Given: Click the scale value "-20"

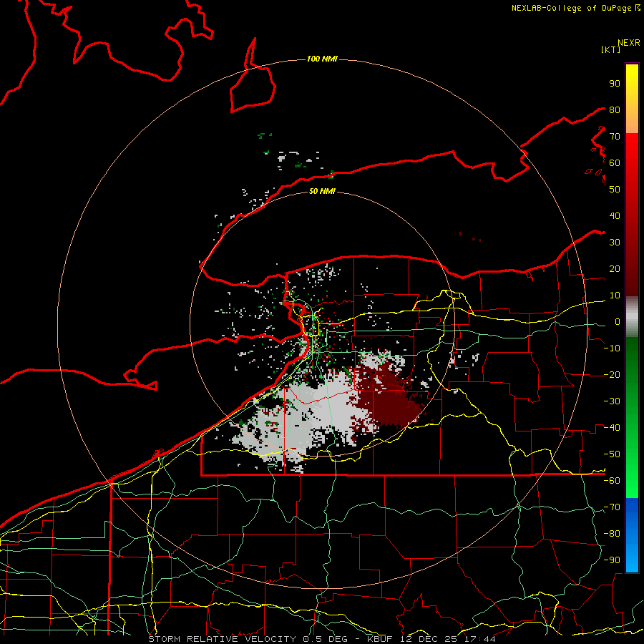Looking at the screenshot, I should pos(612,375).
